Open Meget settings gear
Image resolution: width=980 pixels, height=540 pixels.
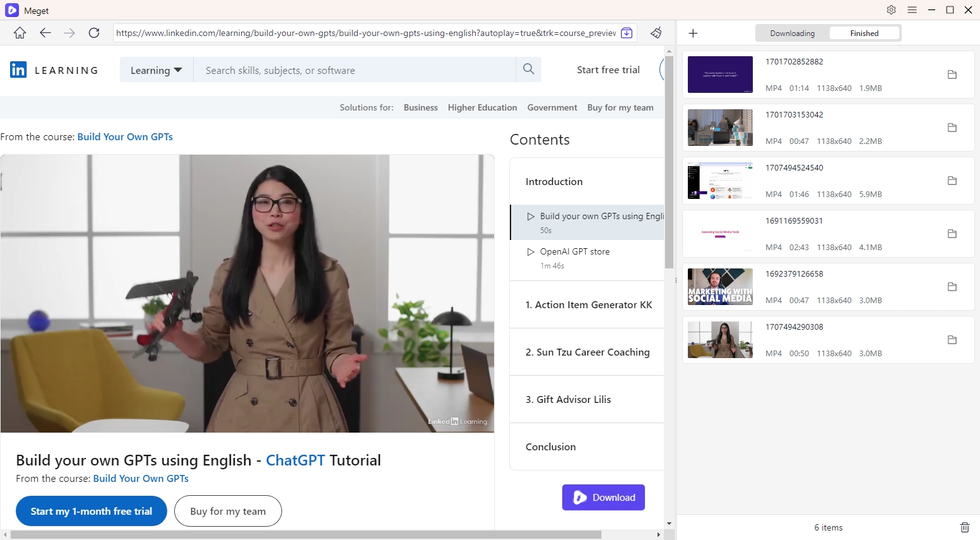pos(891,10)
